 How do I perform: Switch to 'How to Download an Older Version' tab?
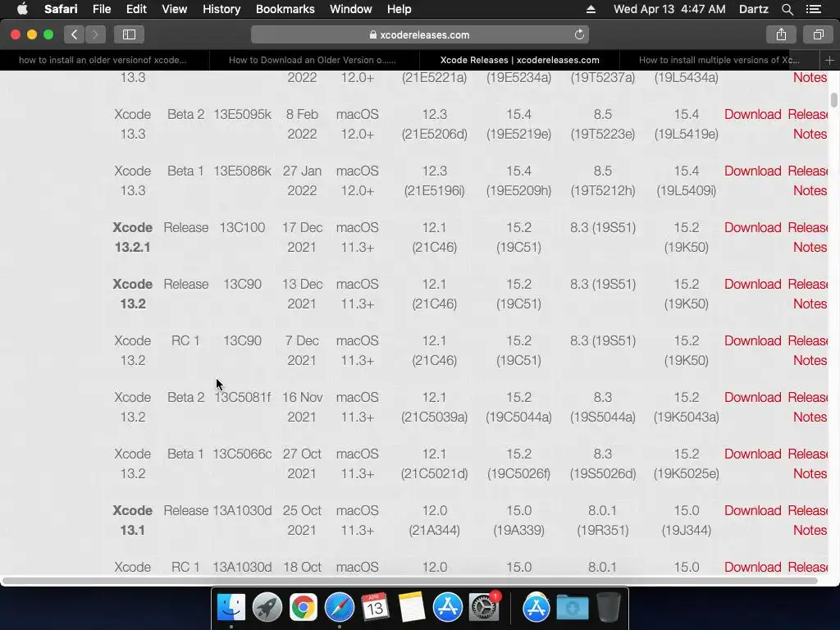pyautogui.click(x=313, y=60)
